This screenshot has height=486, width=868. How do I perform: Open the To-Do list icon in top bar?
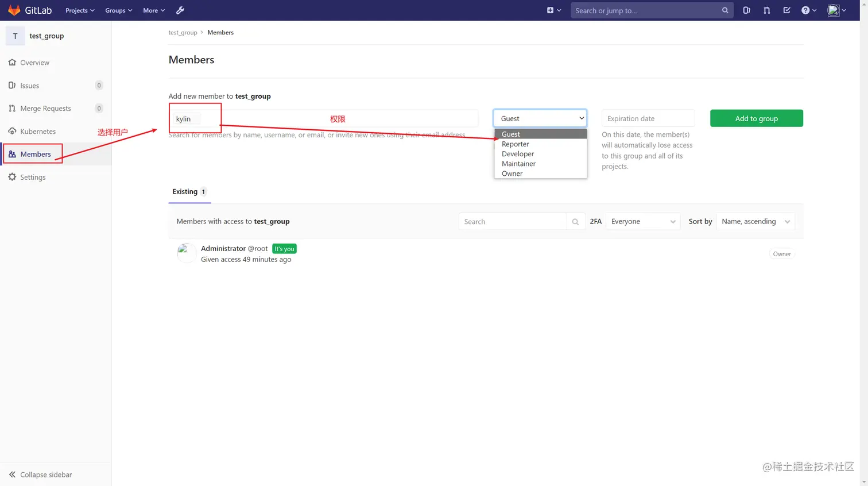(x=787, y=10)
